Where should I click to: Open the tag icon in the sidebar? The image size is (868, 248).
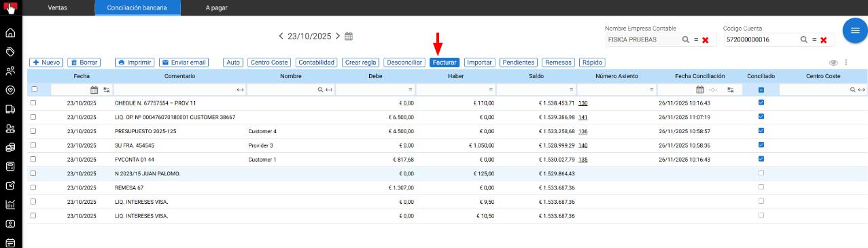point(10,52)
